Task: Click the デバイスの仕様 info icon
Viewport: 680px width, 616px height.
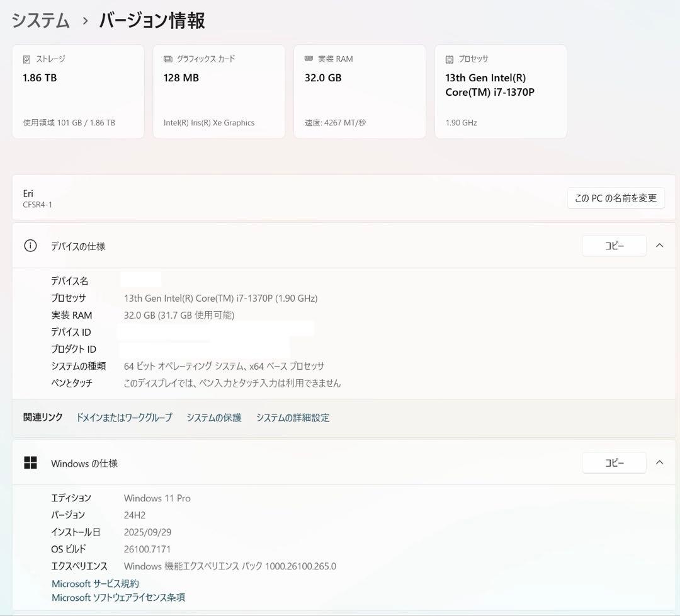Action: (30, 246)
